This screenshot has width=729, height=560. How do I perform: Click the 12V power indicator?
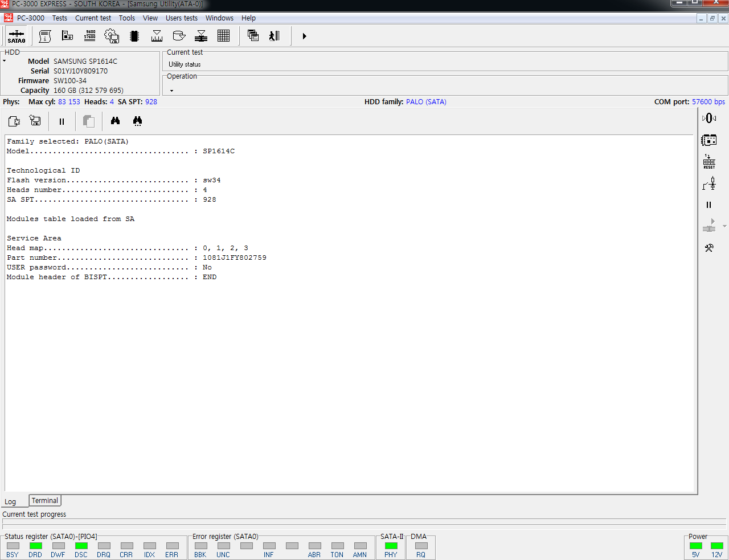tap(717, 546)
